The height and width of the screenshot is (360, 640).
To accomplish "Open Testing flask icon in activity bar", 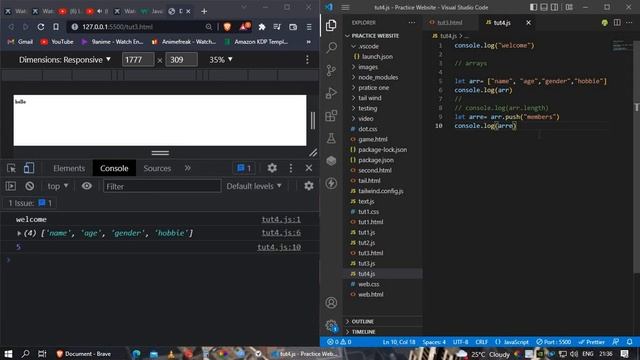I will pos(331,138).
